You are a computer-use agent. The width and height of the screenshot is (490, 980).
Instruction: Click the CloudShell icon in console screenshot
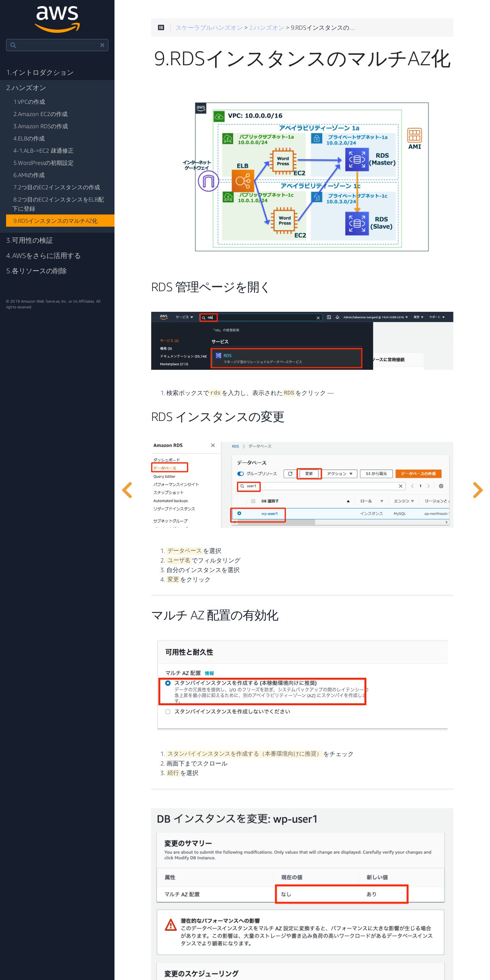[329, 317]
